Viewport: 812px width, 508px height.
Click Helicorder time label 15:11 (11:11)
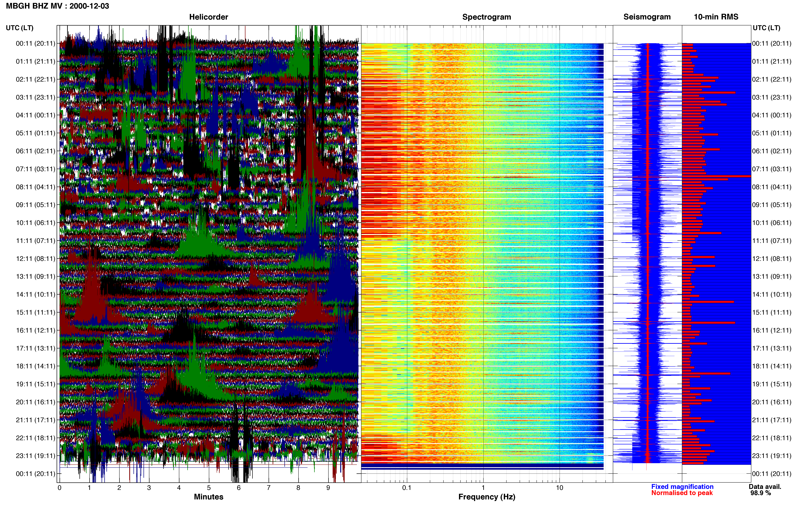coord(36,313)
